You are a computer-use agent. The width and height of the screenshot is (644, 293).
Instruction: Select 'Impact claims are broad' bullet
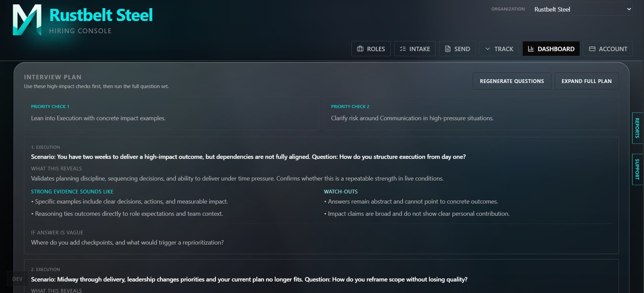[x=417, y=214]
